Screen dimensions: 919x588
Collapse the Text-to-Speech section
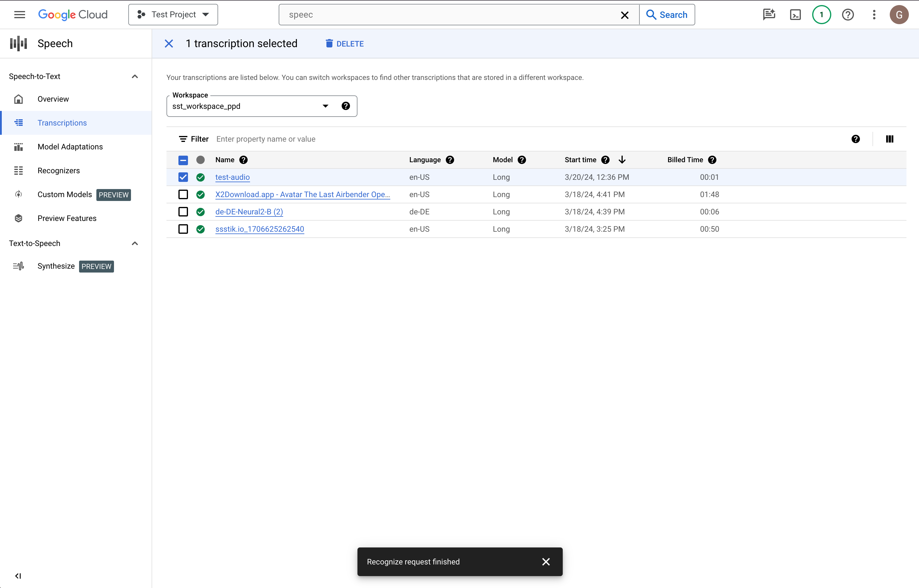coord(134,243)
